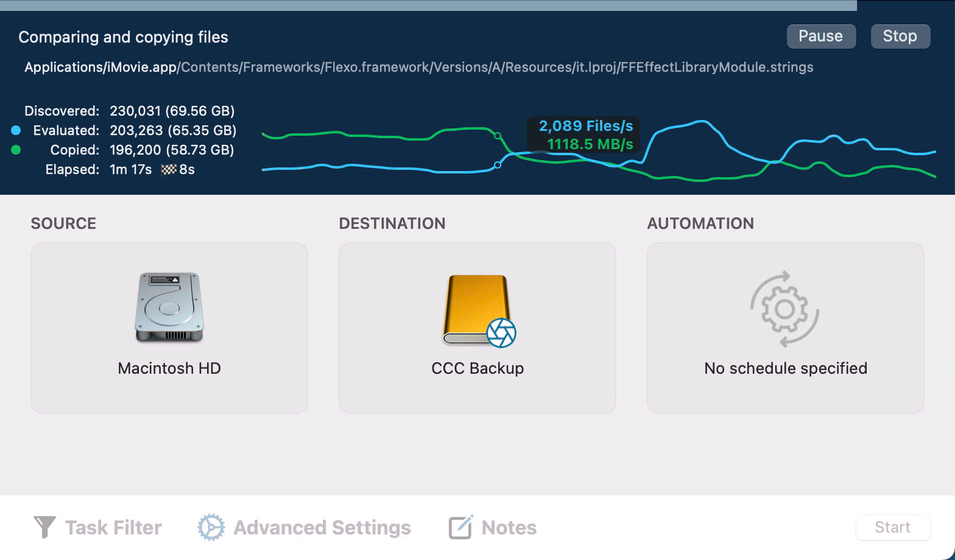Click No schedule specified text

point(786,368)
